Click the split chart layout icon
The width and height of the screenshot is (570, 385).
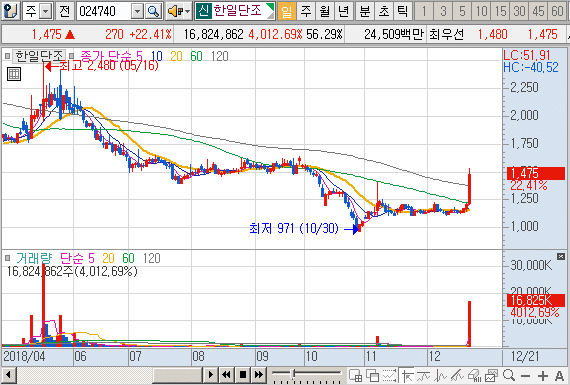click(355, 375)
